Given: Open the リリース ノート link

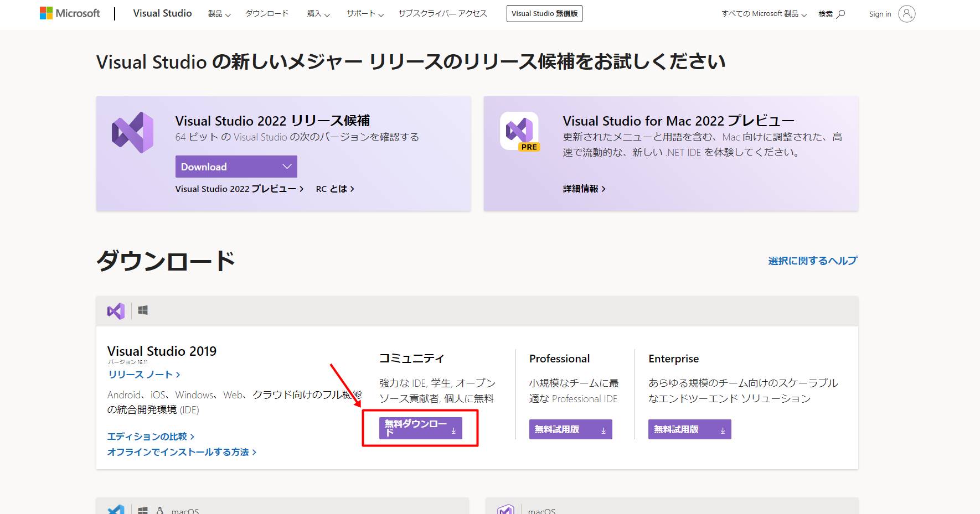Looking at the screenshot, I should [145, 375].
